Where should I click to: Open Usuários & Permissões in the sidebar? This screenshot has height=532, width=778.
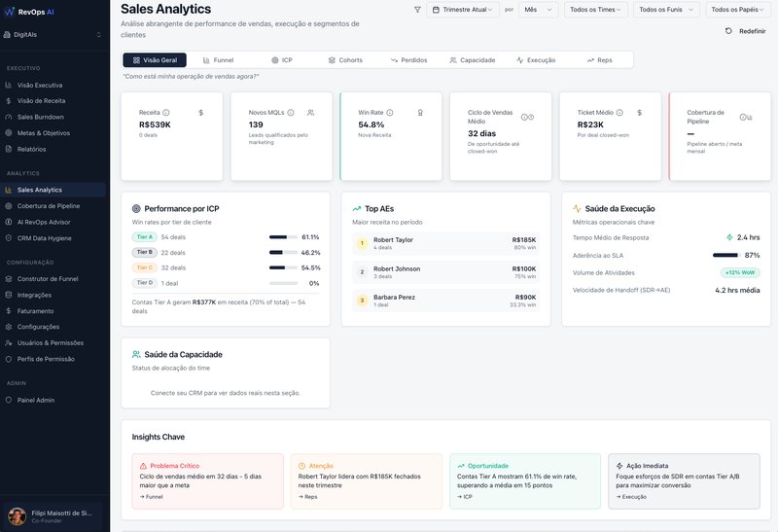pos(53,343)
